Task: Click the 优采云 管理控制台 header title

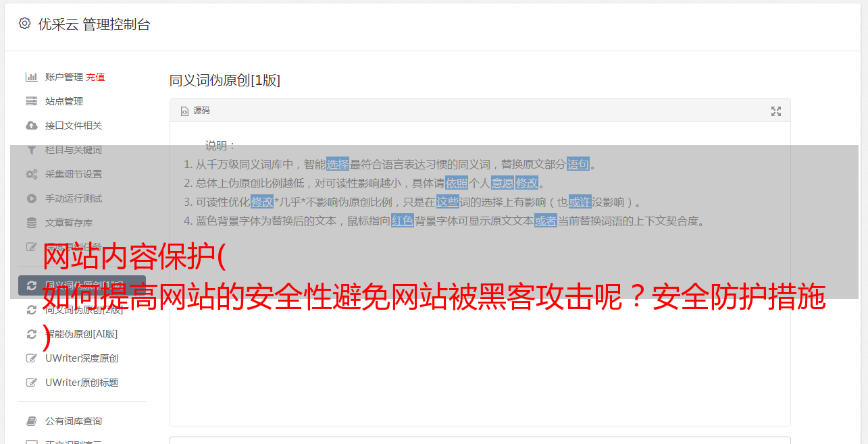Action: pos(94,24)
